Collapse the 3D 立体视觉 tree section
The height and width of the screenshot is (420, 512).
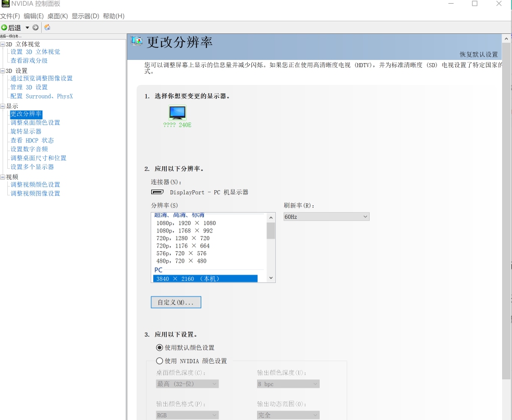pyautogui.click(x=4, y=44)
